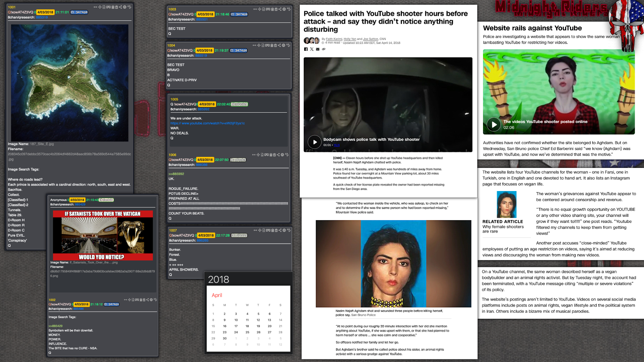Open the island satellite image in post 1001
The height and width of the screenshot is (362, 644).
pyautogui.click(x=70, y=83)
